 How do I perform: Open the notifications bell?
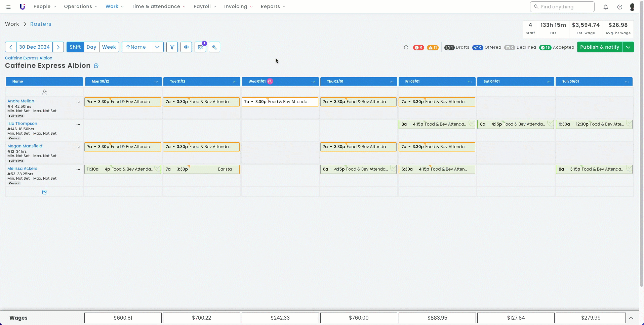[605, 7]
